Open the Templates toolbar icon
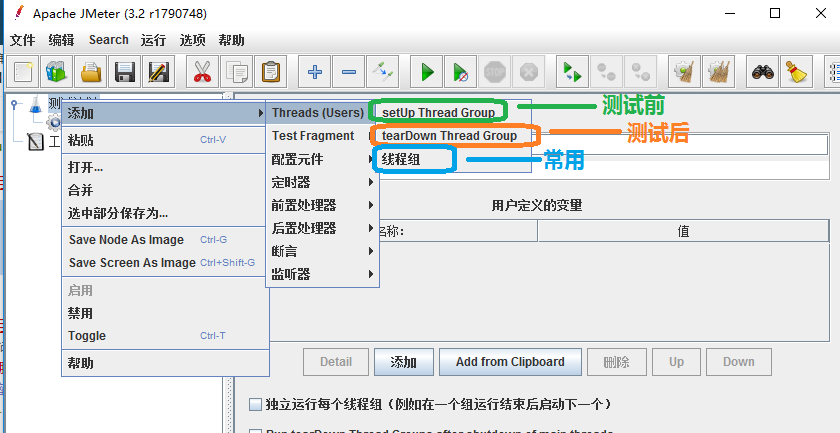 (56, 71)
